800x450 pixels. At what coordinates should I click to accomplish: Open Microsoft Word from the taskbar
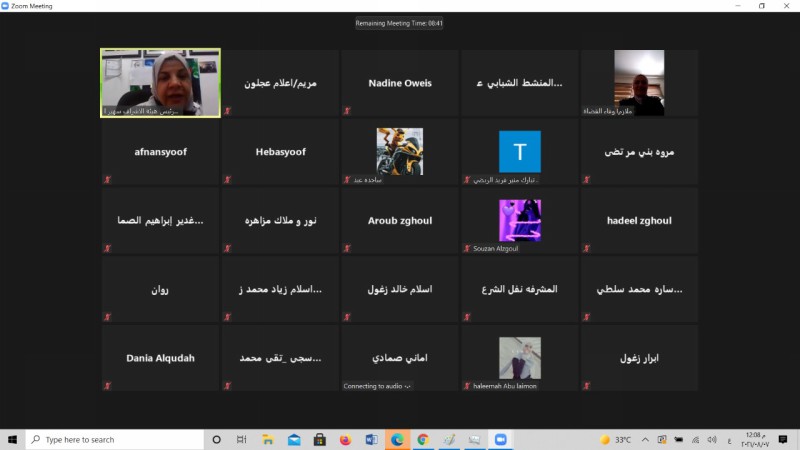(371, 439)
